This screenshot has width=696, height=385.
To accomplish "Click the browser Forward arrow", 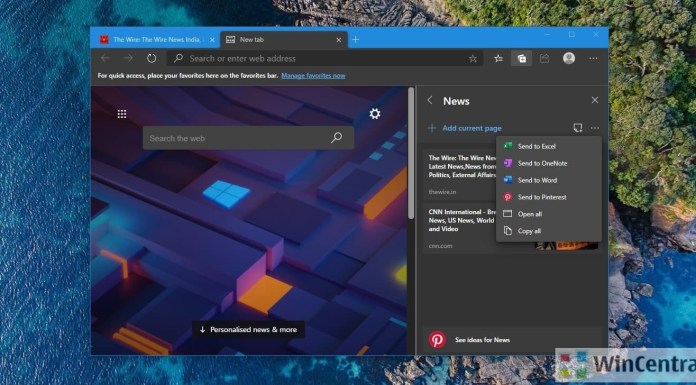I will (x=128, y=58).
